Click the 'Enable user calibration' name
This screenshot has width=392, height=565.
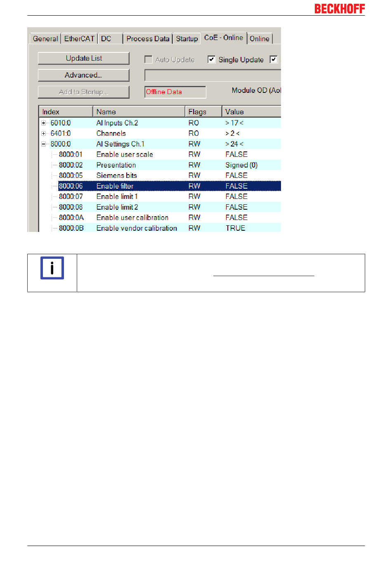132,217
